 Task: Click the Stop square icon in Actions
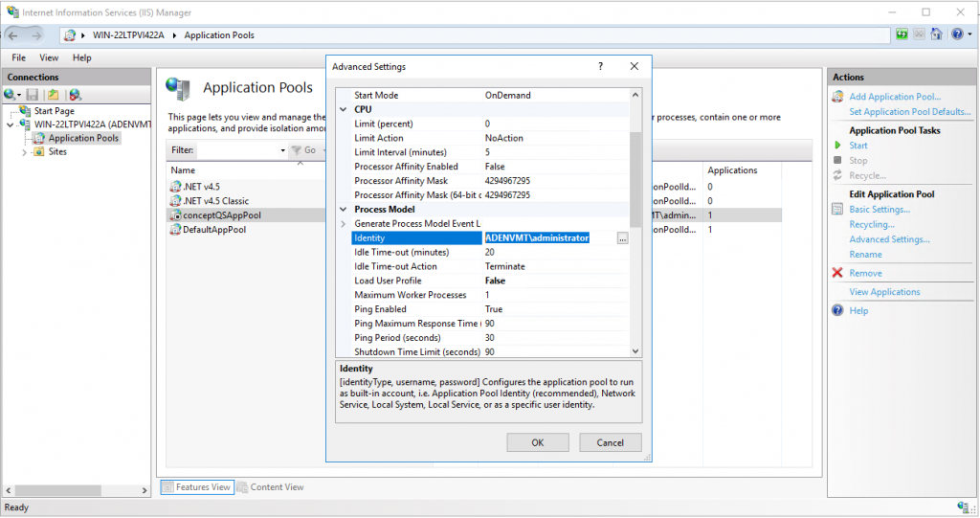click(837, 160)
